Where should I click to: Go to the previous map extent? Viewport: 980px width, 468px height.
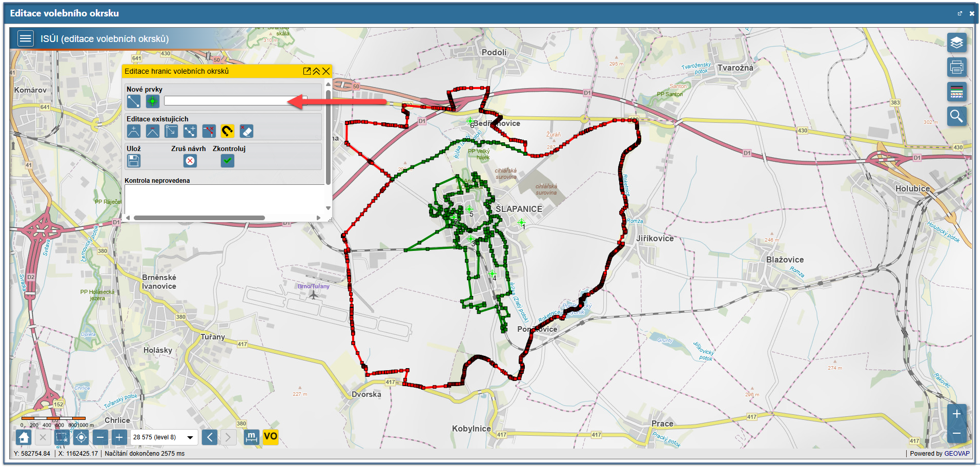coord(209,437)
